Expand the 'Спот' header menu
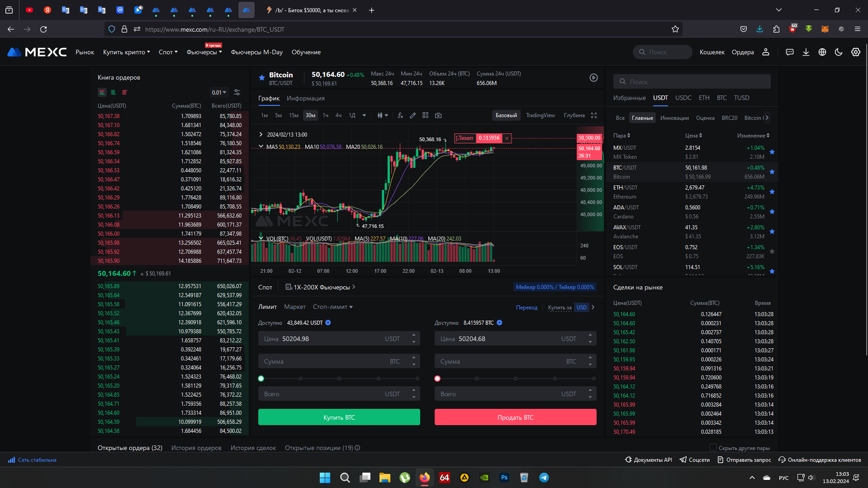Image resolution: width=868 pixels, height=488 pixels. [x=168, y=52]
